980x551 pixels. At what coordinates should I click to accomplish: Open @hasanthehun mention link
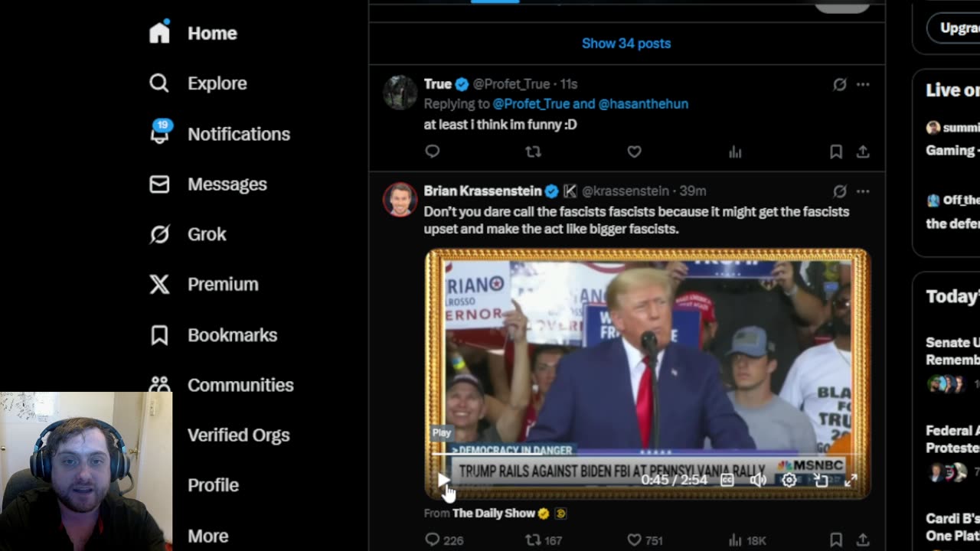tap(643, 103)
